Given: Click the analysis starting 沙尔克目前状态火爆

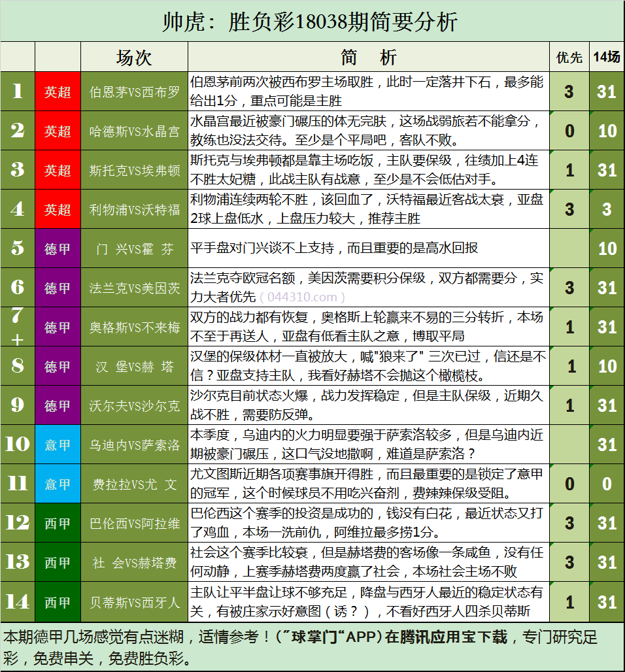Looking at the screenshot, I should [369, 405].
